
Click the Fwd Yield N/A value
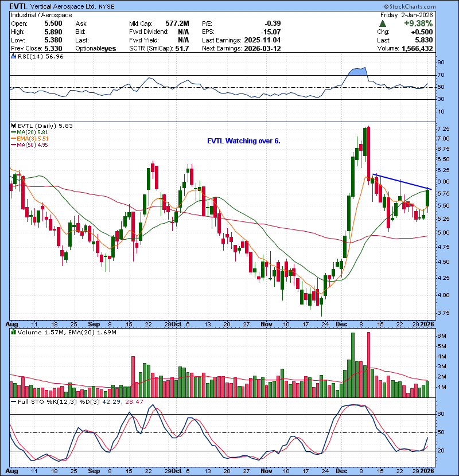tap(184, 40)
